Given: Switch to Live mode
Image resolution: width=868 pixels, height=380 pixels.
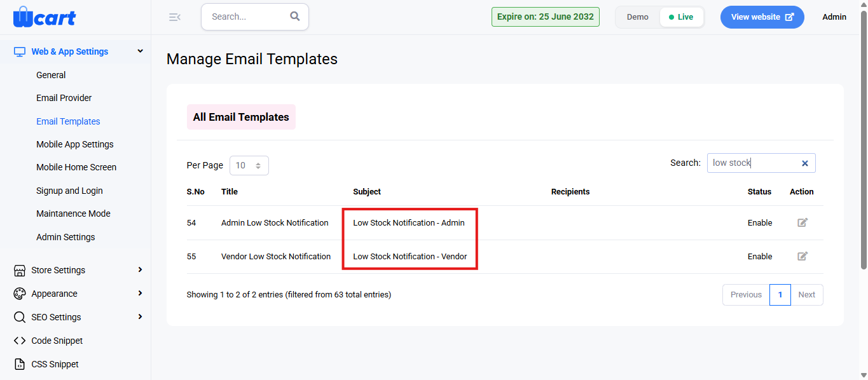Looking at the screenshot, I should click(682, 17).
